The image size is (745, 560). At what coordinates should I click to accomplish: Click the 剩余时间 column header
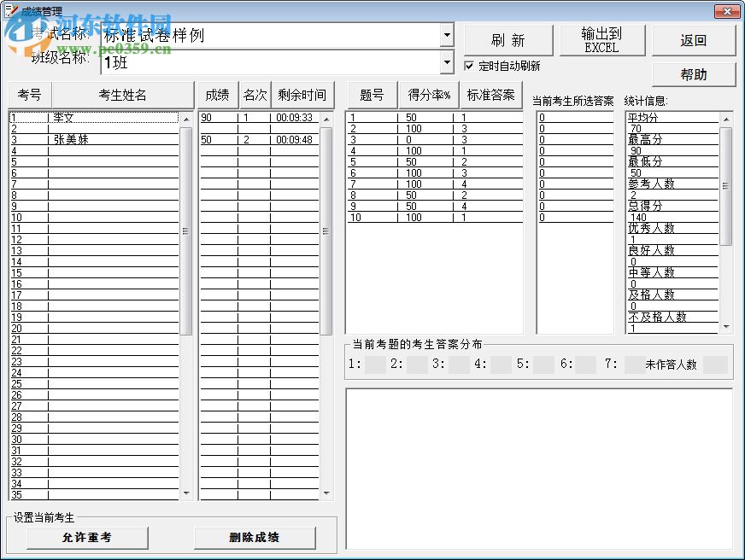[x=302, y=95]
